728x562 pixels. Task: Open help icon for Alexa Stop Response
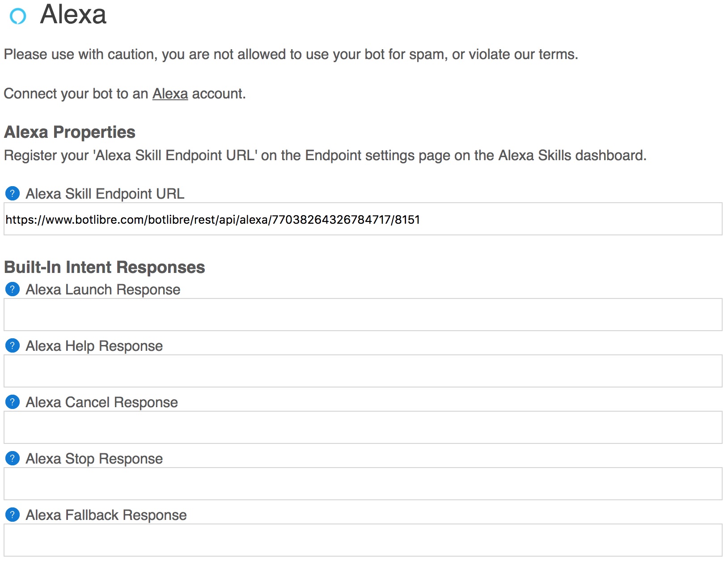point(13,459)
